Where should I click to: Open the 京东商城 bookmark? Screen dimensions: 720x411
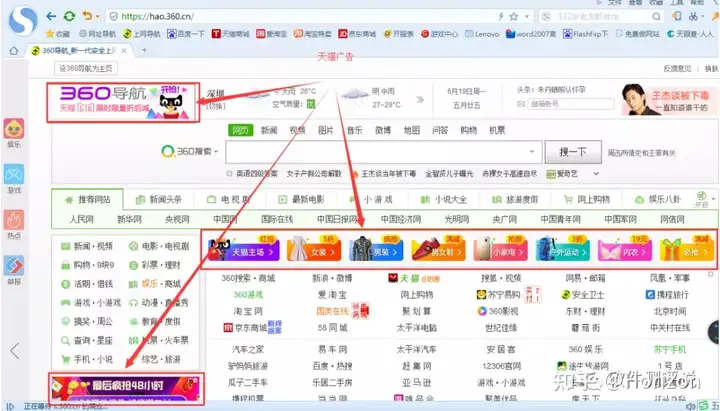tap(357, 34)
